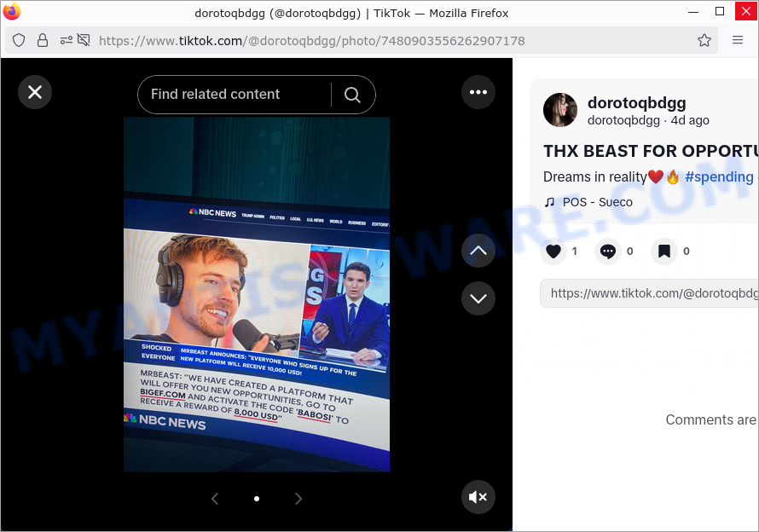Image resolution: width=759 pixels, height=532 pixels.
Task: Unmute the sound with speaker icon
Action: pos(478,497)
